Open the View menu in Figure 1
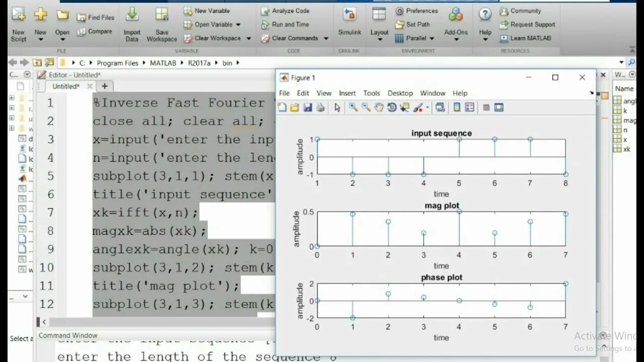Screen dimensions: 644x362 [x=324, y=93]
